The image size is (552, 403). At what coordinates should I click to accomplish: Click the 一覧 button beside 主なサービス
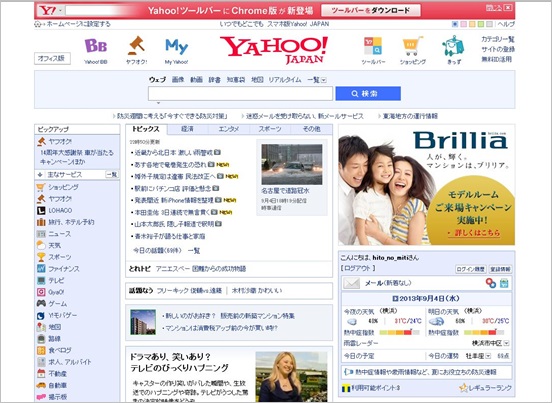click(112, 175)
